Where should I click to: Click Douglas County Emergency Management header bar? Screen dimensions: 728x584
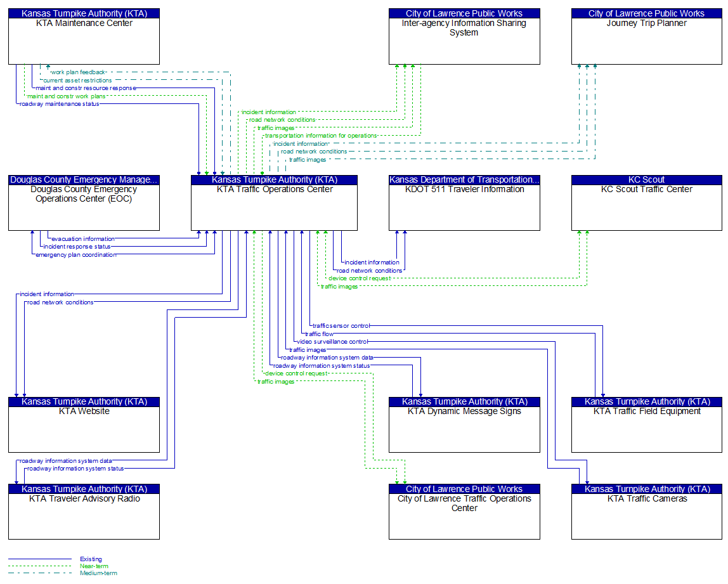[84, 179]
